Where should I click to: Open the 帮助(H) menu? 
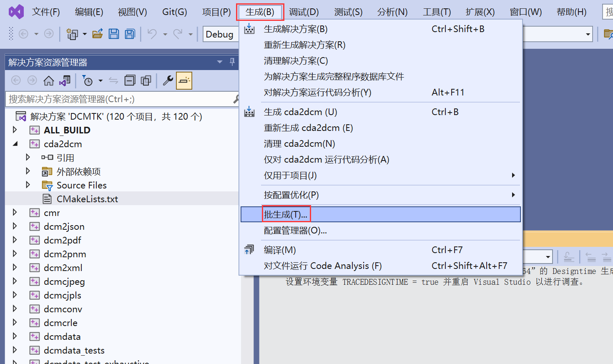pyautogui.click(x=571, y=12)
